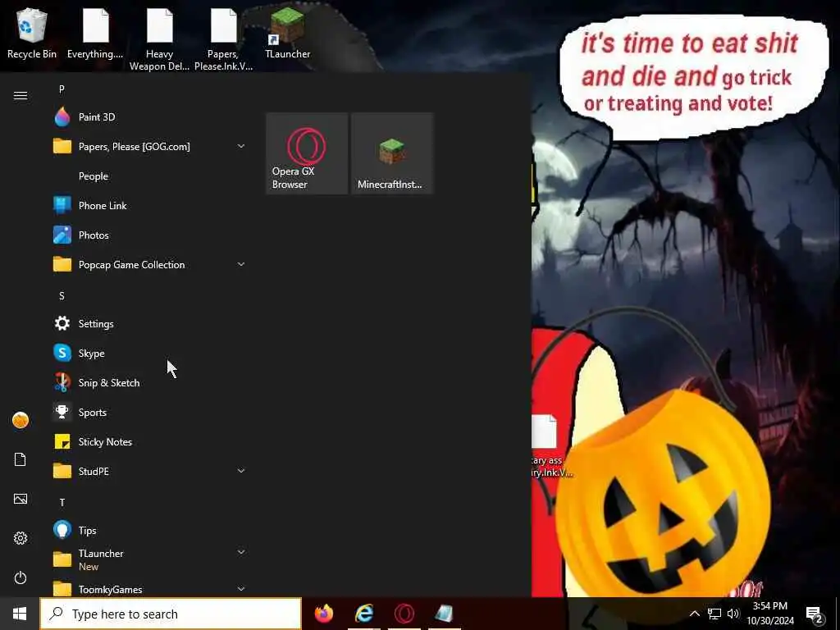Select the Recycle Bin desktop icon
This screenshot has width=840, height=630.
32,33
